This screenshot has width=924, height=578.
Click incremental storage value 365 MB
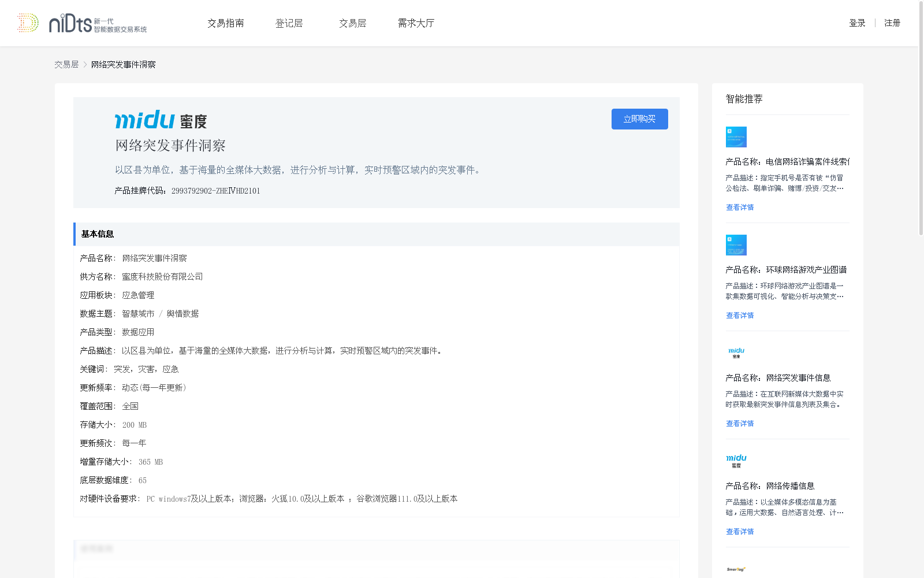pos(151,462)
